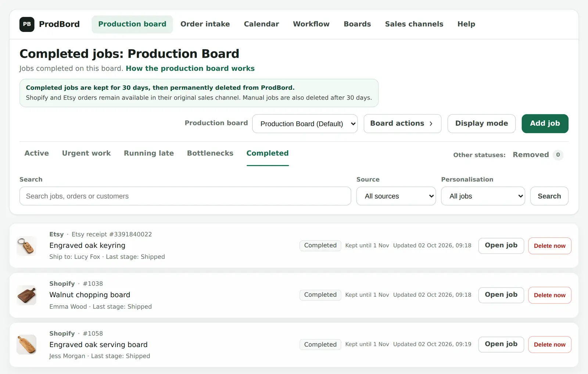Click the 'Engraved oak keyring' title
Screen dimensions: 588x374
click(x=87, y=245)
